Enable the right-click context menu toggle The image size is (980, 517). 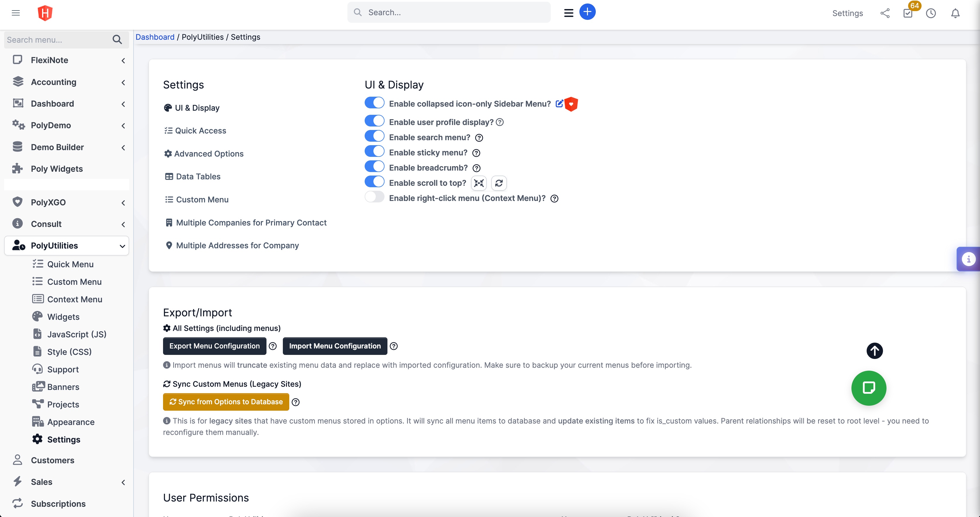tap(374, 197)
